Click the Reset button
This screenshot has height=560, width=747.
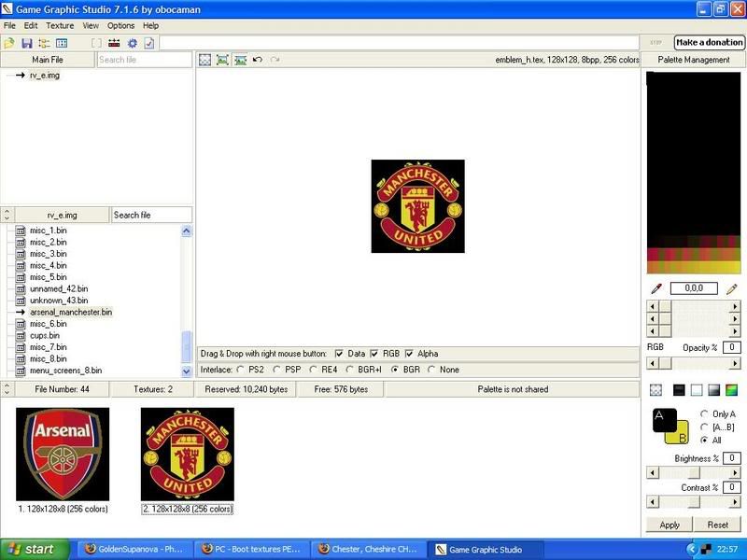(717, 525)
